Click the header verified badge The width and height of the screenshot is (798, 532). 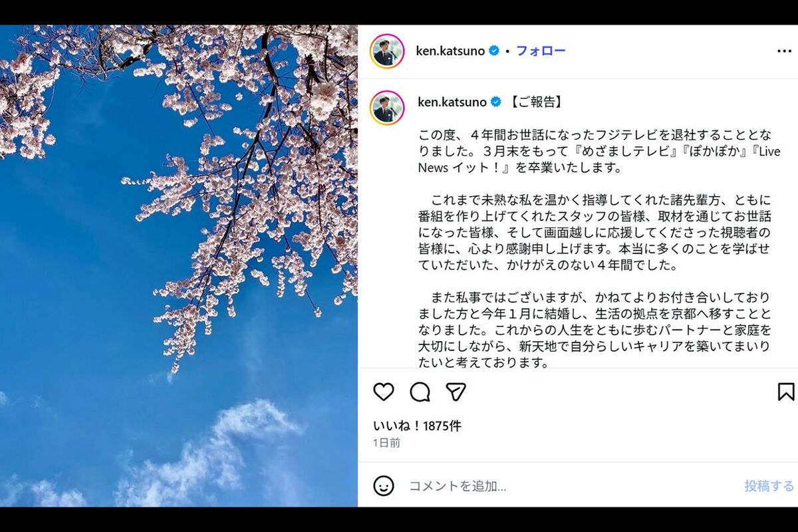pyautogui.click(x=494, y=51)
